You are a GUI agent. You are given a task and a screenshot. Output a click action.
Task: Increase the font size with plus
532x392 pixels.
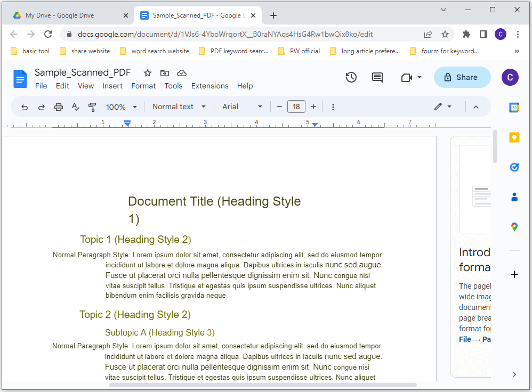point(313,107)
